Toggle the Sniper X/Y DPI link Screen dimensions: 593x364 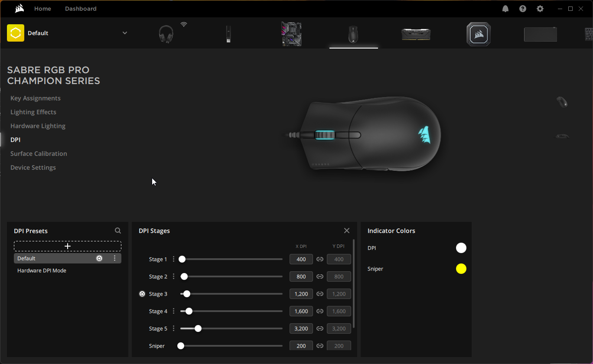pos(320,346)
